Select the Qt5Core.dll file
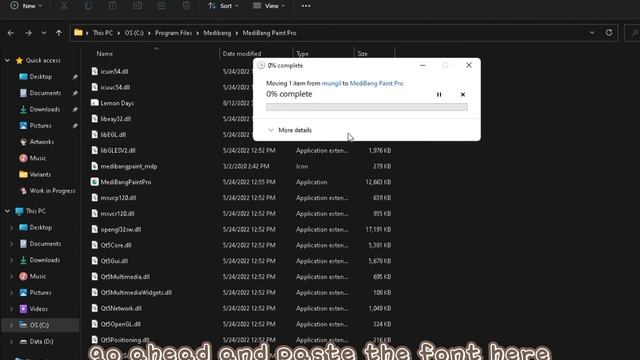The width and height of the screenshot is (640, 360). point(116,245)
